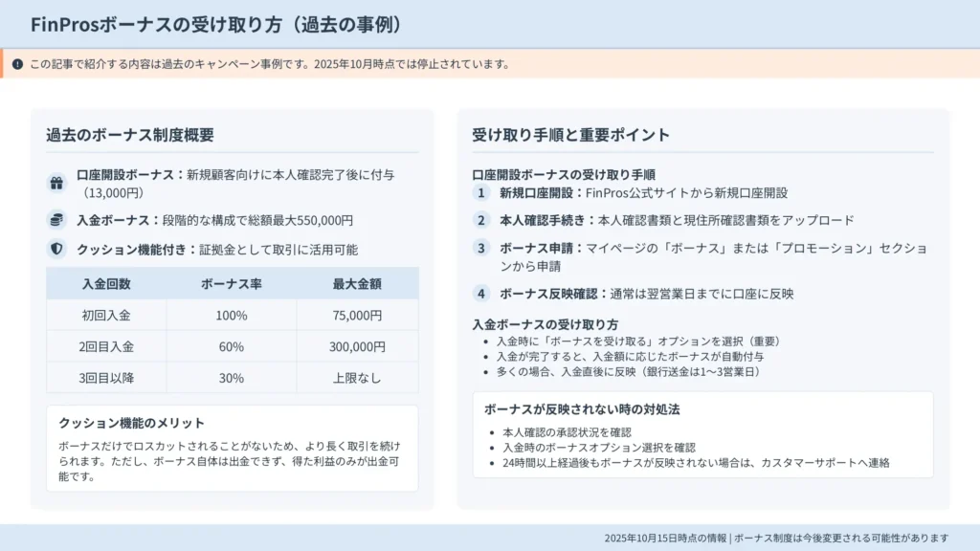Viewport: 980px width, 551px height.
Task: Select the step 4 circle for ボーナス反映確認
Action: [x=482, y=294]
